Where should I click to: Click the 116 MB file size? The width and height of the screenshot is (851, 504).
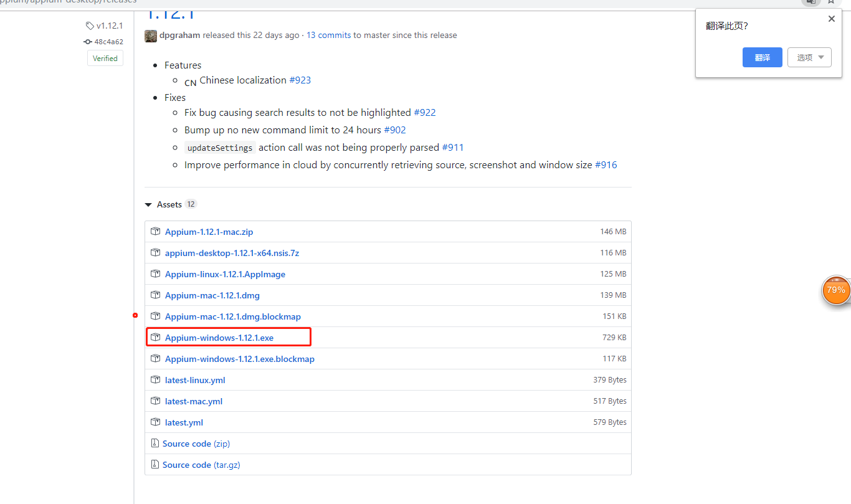(613, 252)
